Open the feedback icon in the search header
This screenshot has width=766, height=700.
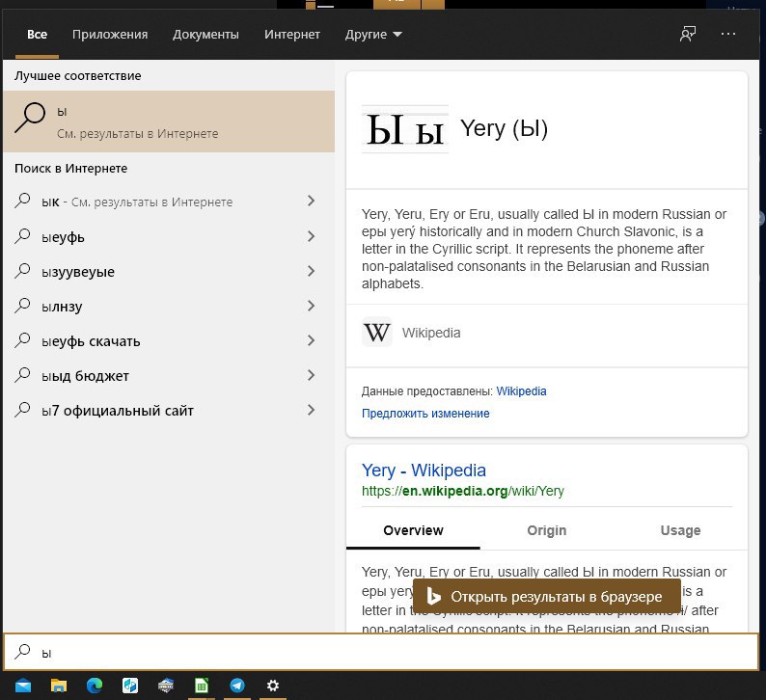point(688,34)
